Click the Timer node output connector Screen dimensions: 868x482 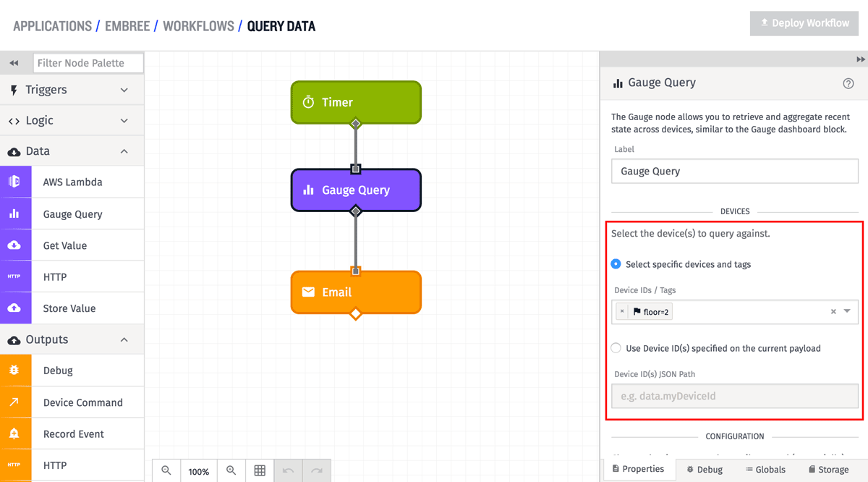point(355,124)
